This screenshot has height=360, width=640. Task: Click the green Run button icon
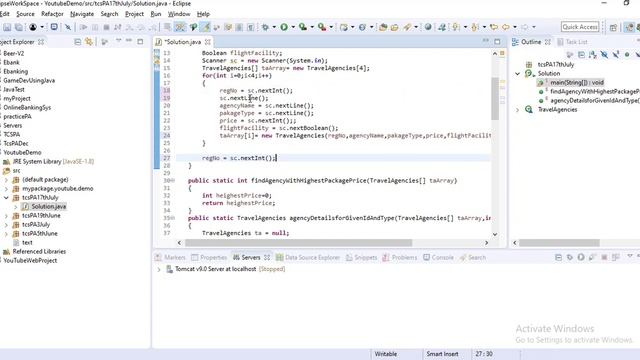(x=284, y=27)
